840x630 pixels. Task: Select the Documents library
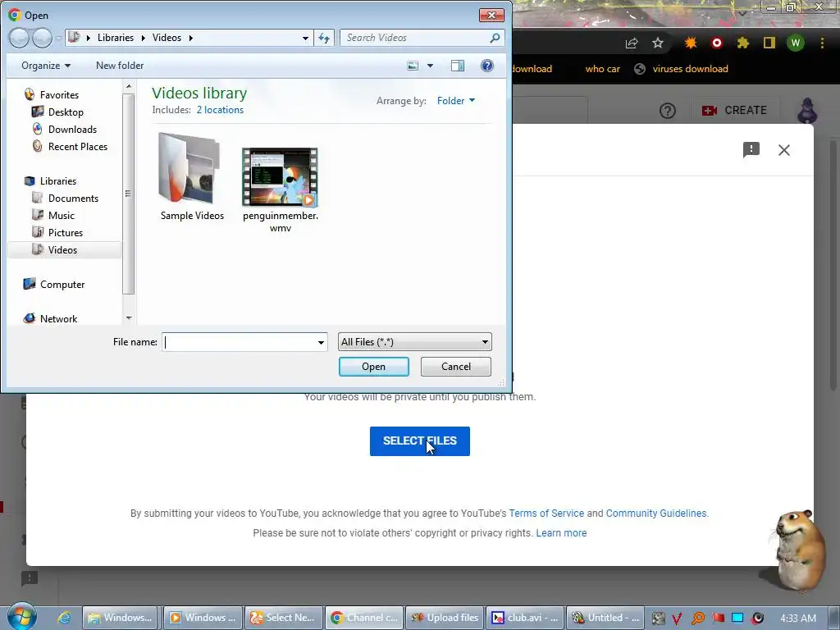pyautogui.click(x=73, y=199)
